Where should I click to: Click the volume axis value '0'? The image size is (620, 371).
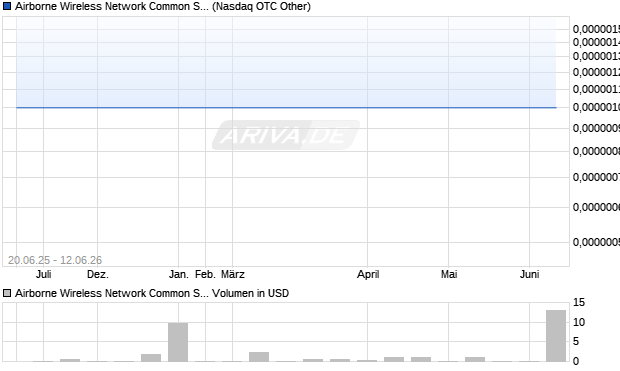click(x=576, y=361)
